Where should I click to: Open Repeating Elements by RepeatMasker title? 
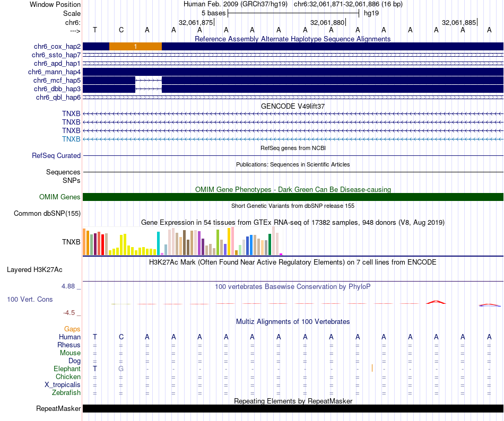[293, 401]
